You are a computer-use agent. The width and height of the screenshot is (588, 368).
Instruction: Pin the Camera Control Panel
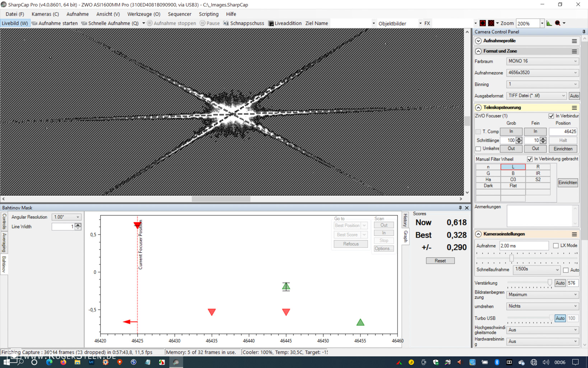[x=584, y=32]
